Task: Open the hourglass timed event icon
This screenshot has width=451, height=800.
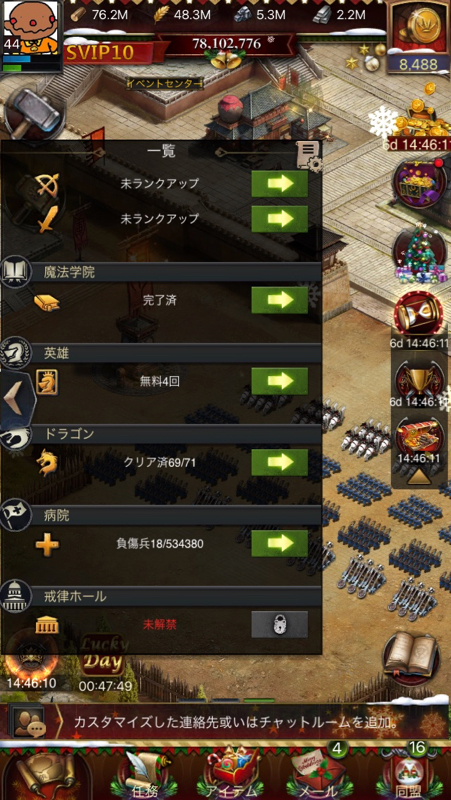Action: point(419,314)
